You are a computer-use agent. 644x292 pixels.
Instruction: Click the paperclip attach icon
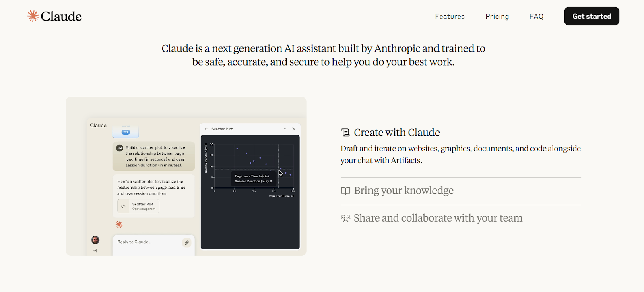point(187,242)
